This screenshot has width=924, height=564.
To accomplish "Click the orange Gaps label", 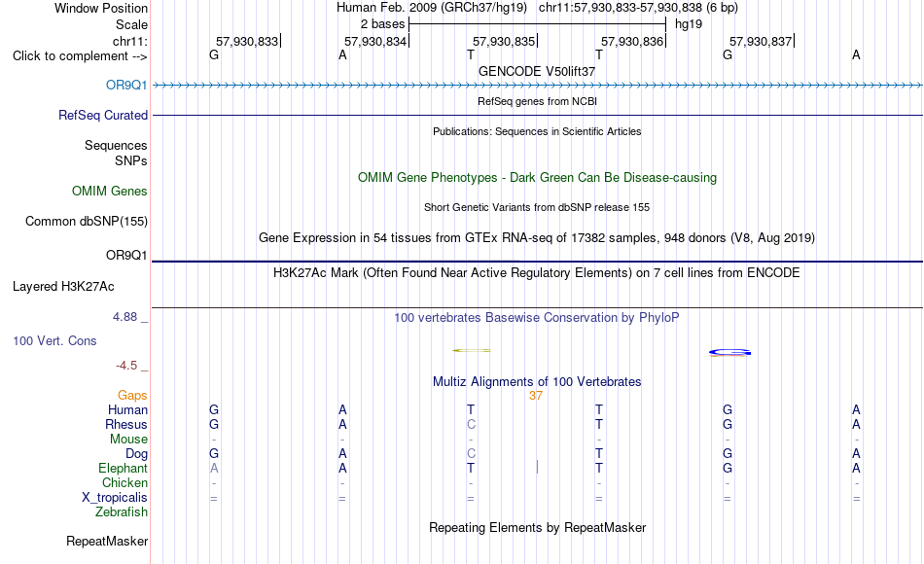I will click(132, 396).
